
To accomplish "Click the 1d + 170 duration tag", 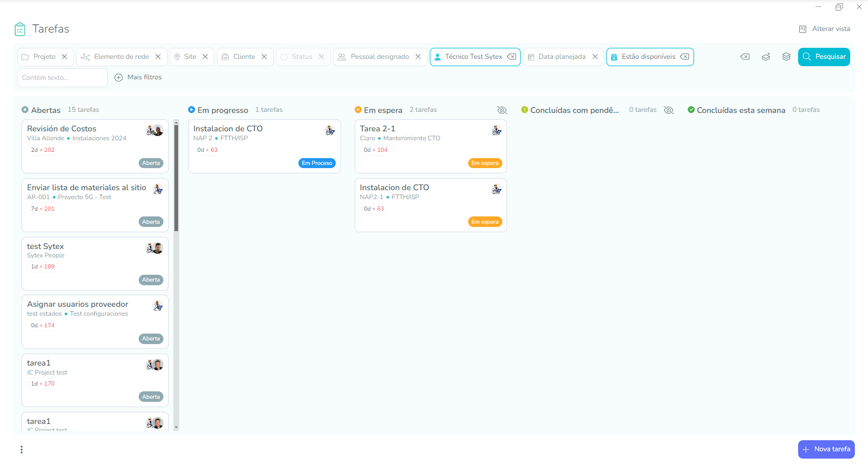I will click(43, 384).
